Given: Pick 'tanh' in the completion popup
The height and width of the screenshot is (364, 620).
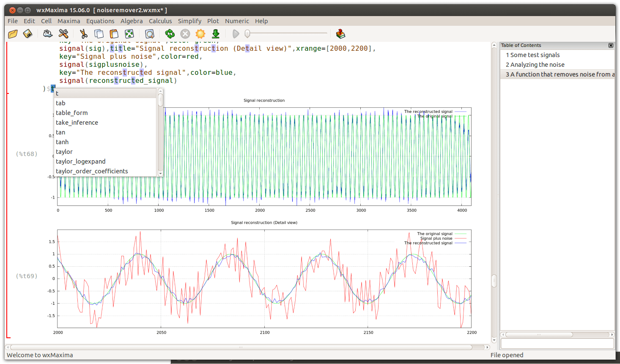Looking at the screenshot, I should (x=62, y=142).
